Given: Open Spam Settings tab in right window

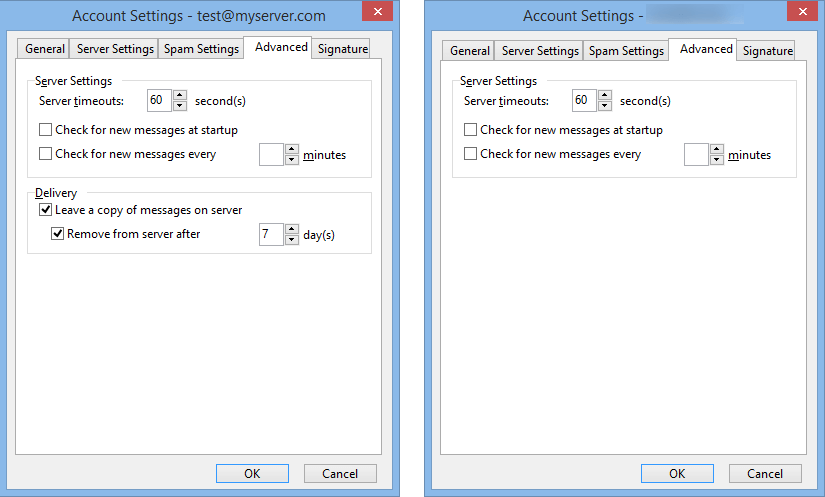Looking at the screenshot, I should click(626, 51).
